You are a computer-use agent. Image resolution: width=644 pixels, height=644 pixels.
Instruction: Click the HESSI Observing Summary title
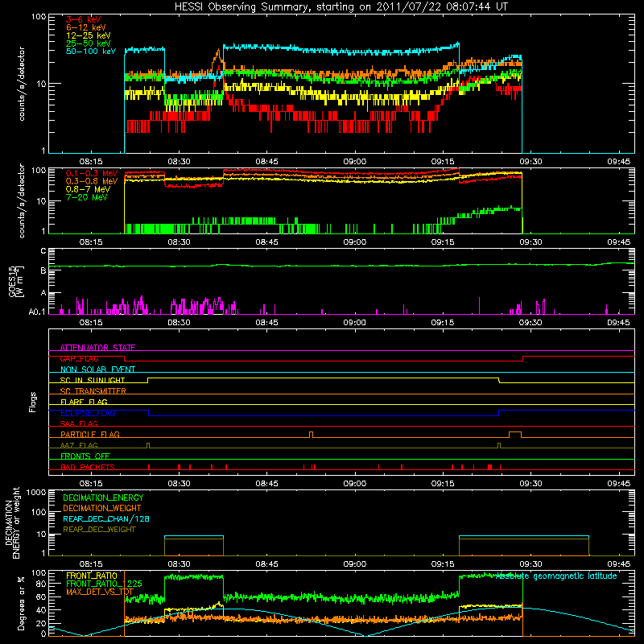click(x=341, y=7)
